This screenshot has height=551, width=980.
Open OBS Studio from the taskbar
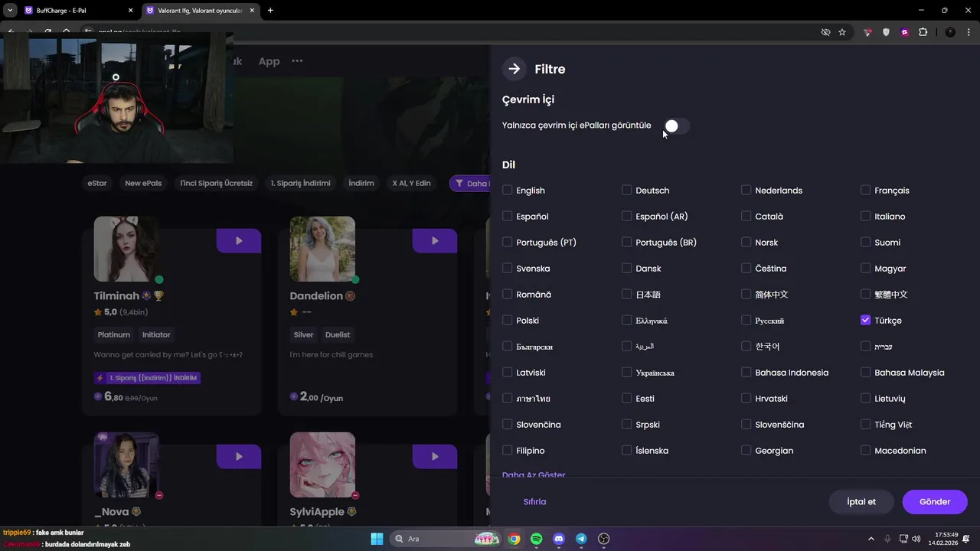(x=603, y=539)
